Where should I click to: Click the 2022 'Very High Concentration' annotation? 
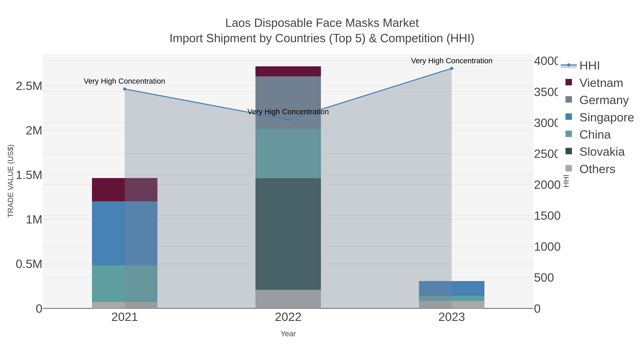[288, 112]
